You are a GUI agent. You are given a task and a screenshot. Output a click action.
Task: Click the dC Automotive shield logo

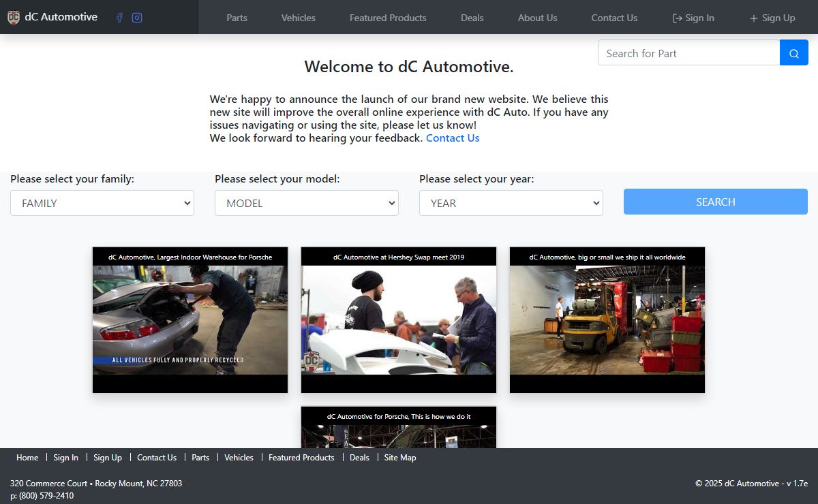(14, 18)
